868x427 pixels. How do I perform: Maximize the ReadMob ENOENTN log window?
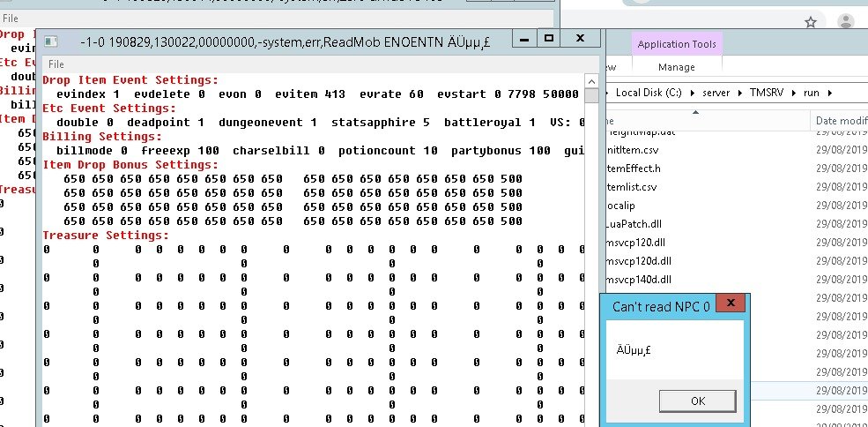click(548, 39)
